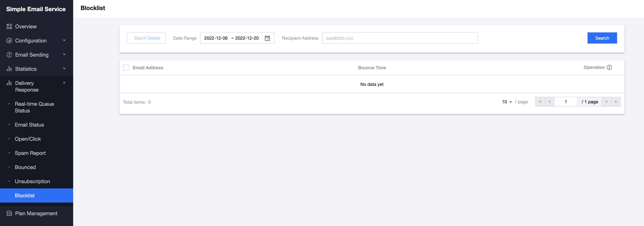Go to the first page arrow
Image resolution: width=644 pixels, height=226 pixels.
pos(540,102)
